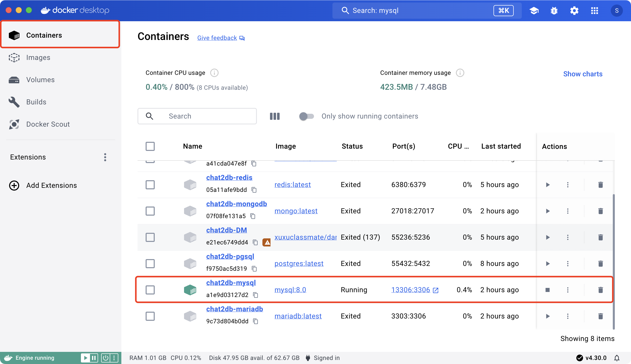Click the columns layout icon next to search
This screenshot has height=364, width=631.
point(275,116)
